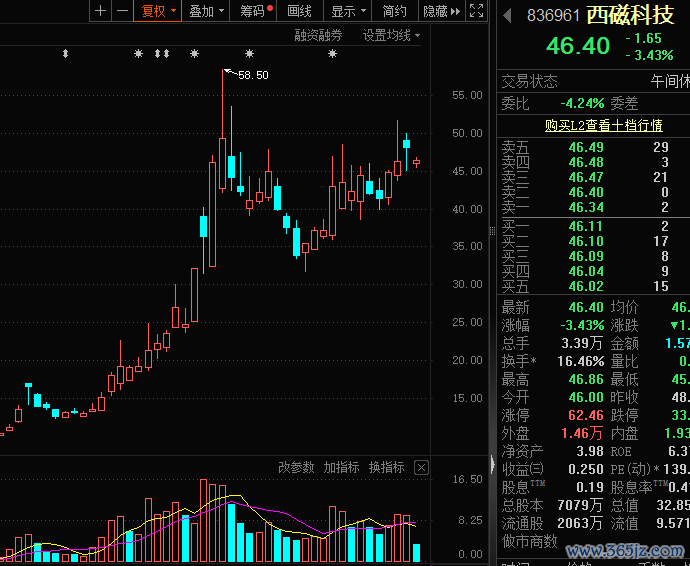Go to previous stock arrow
Screen dimensions: 690x566
507,16
